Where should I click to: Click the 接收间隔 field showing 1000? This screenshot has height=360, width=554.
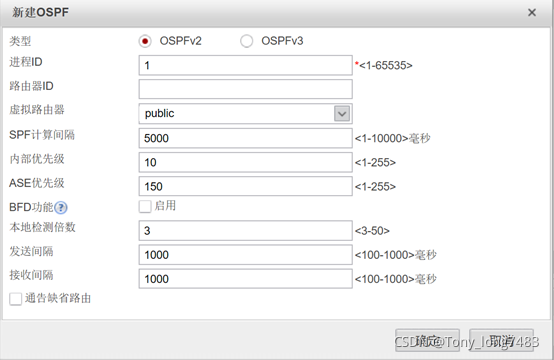tap(246, 279)
